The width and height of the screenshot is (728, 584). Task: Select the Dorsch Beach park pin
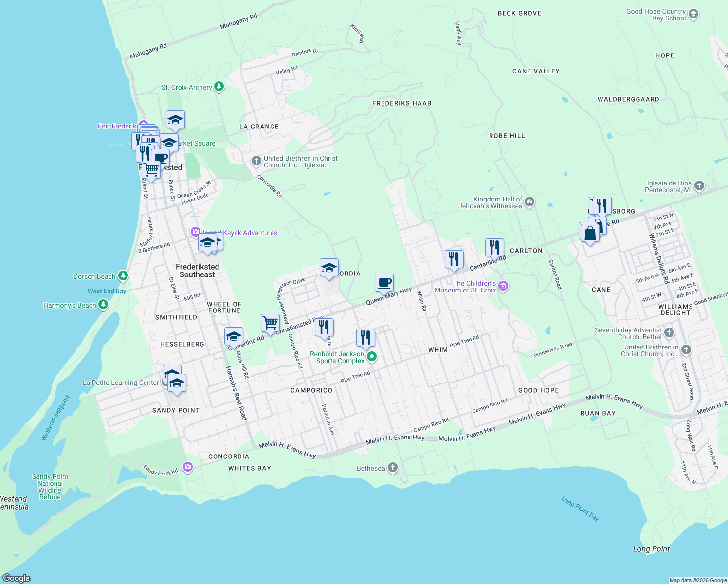[123, 276]
